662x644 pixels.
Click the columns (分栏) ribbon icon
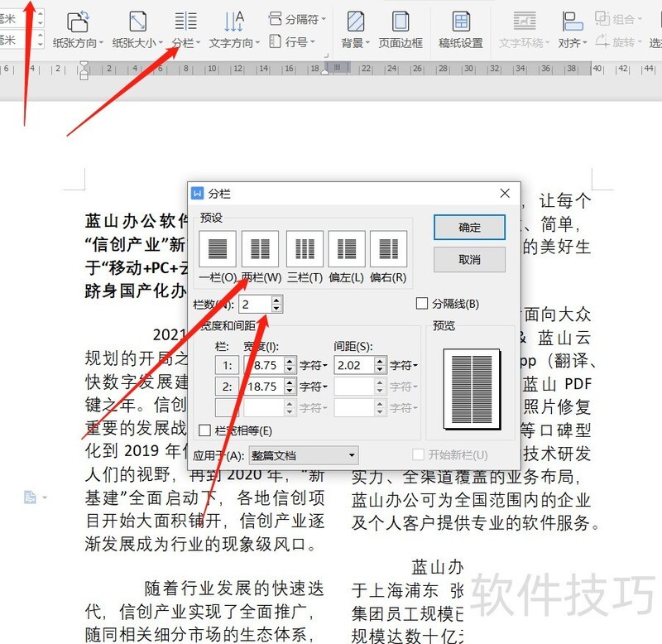[185, 22]
